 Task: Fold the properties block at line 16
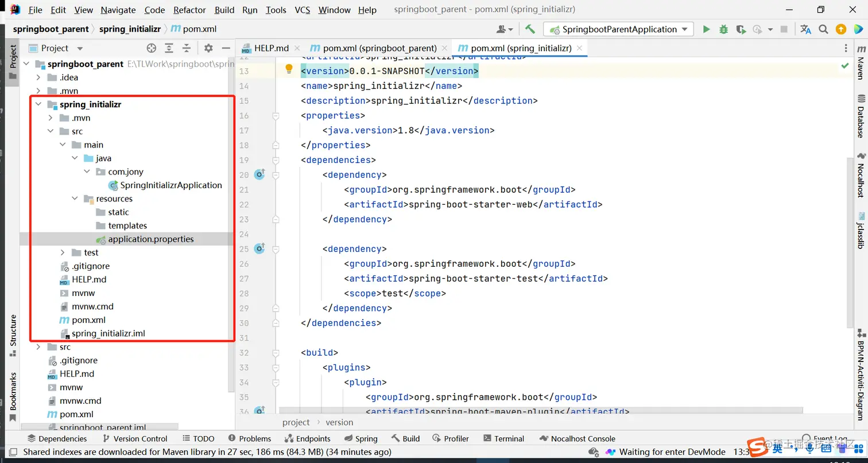[276, 115]
